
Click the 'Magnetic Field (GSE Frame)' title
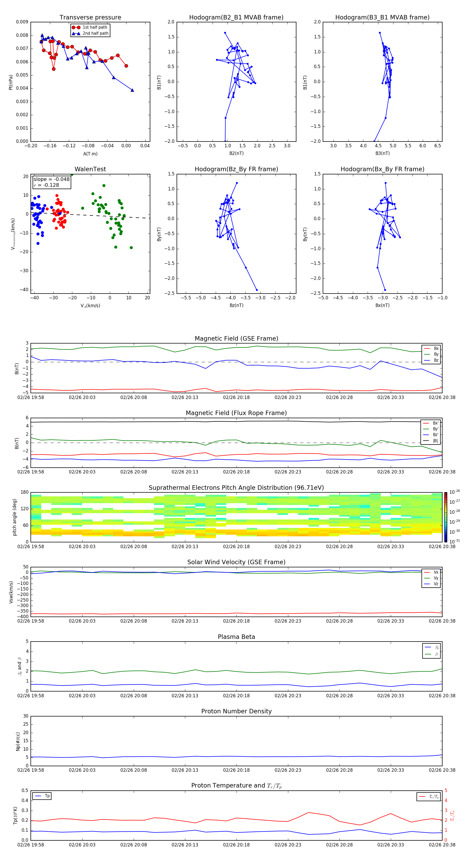(236, 339)
